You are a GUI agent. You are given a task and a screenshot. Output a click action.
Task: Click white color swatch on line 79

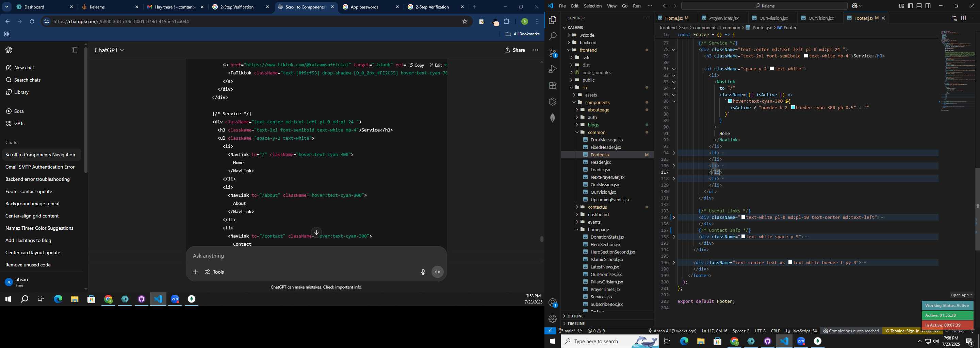806,56
